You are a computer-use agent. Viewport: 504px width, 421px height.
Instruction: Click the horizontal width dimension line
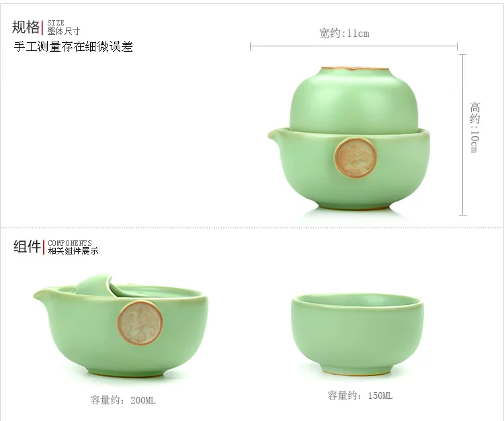[x=353, y=46]
